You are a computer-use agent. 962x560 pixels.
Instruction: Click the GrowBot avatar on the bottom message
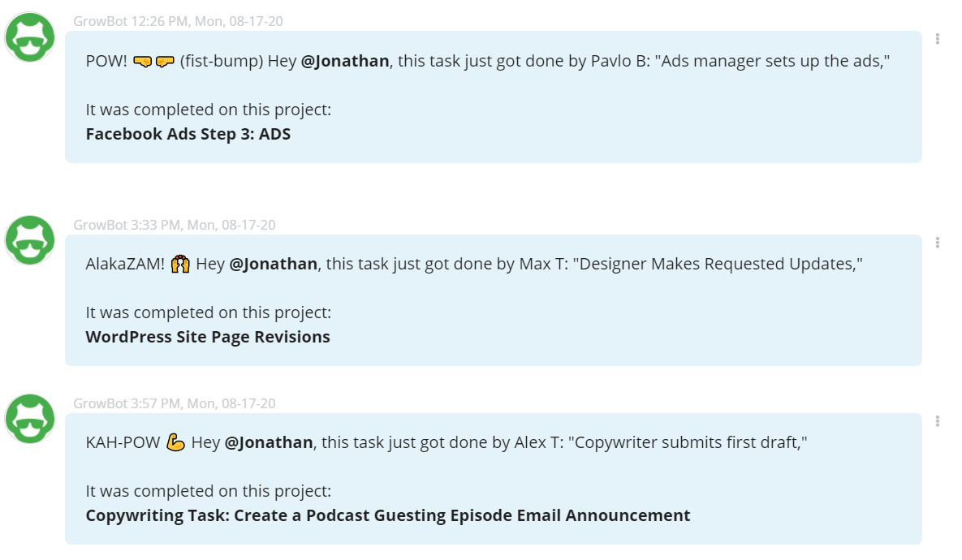(29, 420)
